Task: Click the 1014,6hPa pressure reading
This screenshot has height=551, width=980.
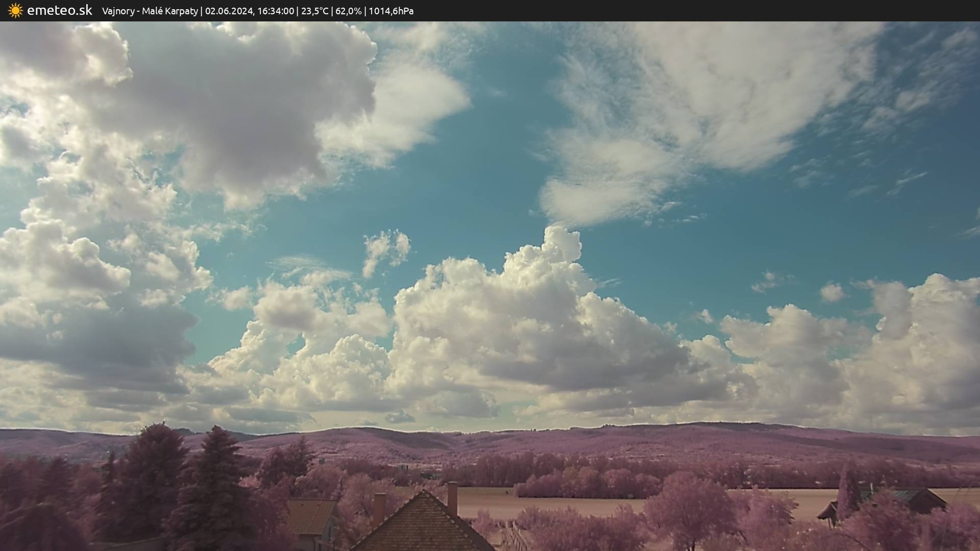Action: [391, 11]
